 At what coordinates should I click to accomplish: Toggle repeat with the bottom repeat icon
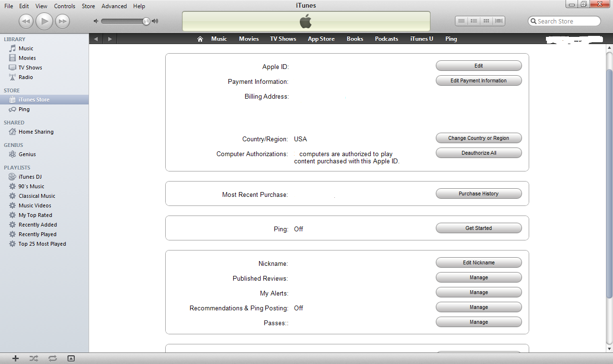[x=52, y=358]
